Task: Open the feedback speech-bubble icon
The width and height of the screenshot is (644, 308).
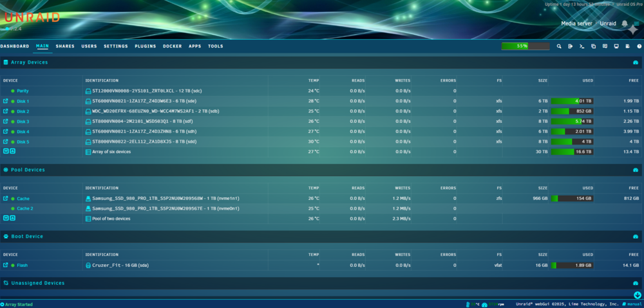Action: coord(605,46)
